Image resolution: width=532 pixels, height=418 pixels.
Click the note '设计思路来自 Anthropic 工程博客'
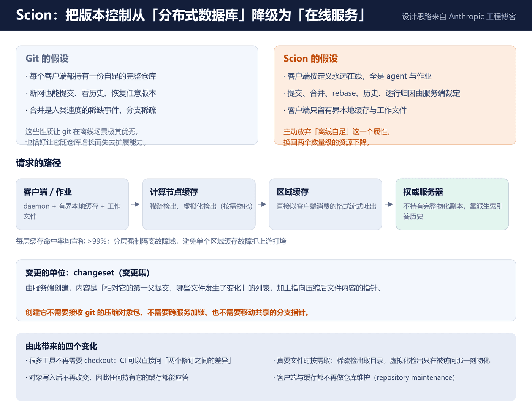tap(459, 17)
